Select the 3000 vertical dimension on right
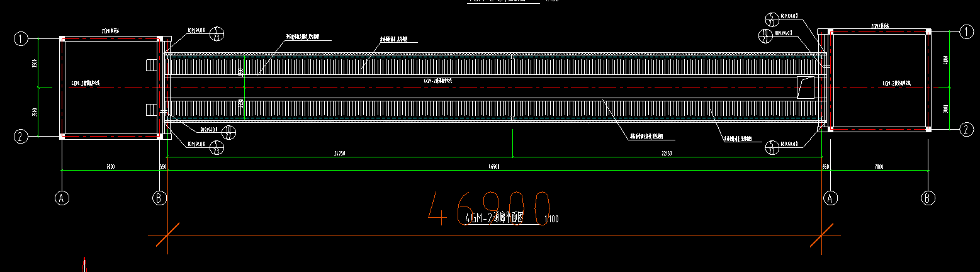This screenshot has height=272, width=980. click(945, 109)
